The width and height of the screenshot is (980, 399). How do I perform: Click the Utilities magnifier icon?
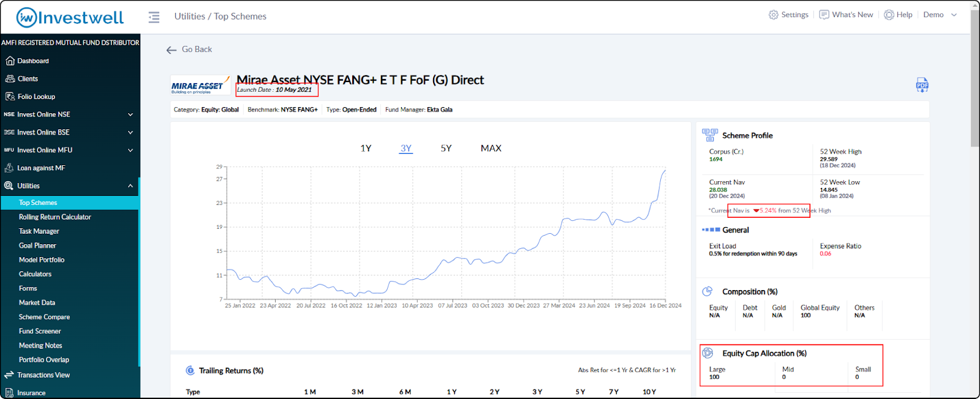pyautogui.click(x=9, y=185)
